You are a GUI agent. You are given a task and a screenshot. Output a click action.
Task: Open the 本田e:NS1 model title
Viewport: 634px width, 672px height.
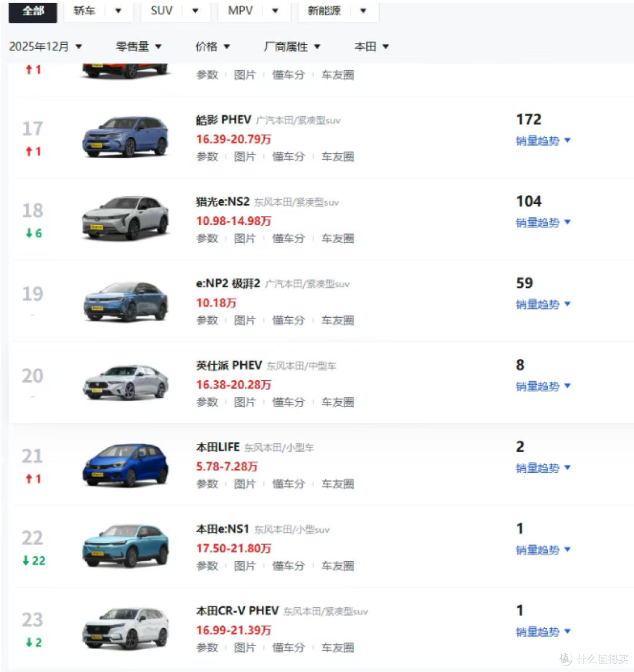tap(222, 529)
